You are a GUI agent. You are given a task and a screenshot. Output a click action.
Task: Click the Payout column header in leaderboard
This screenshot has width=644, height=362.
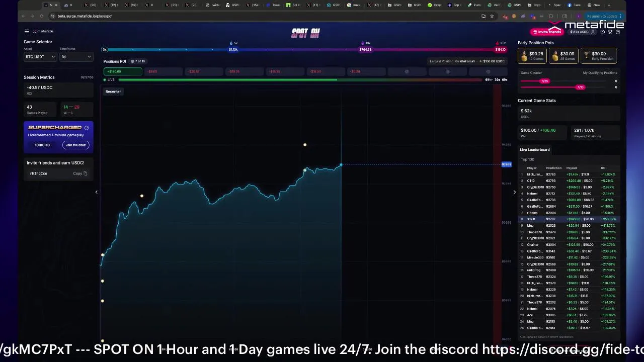click(572, 168)
